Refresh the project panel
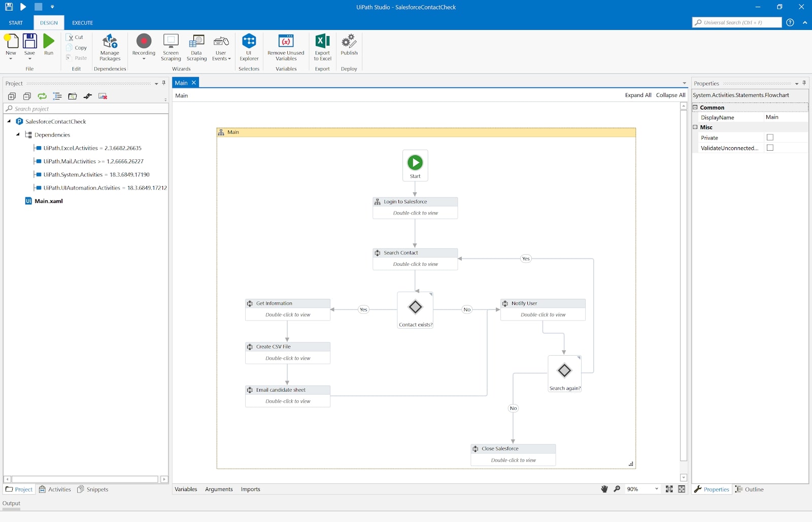 (x=42, y=96)
